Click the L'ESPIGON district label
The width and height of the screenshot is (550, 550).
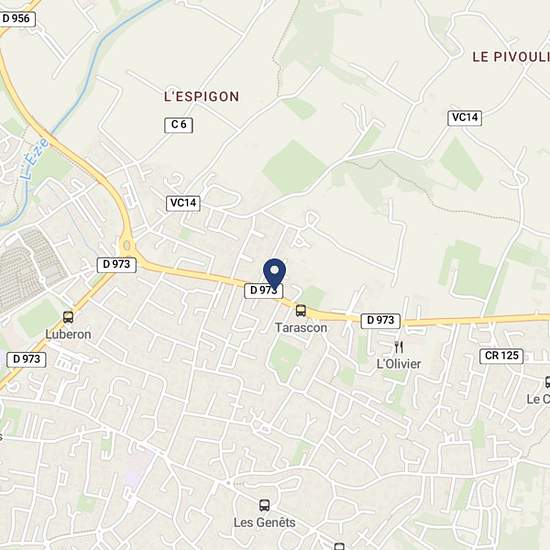pos(202,97)
